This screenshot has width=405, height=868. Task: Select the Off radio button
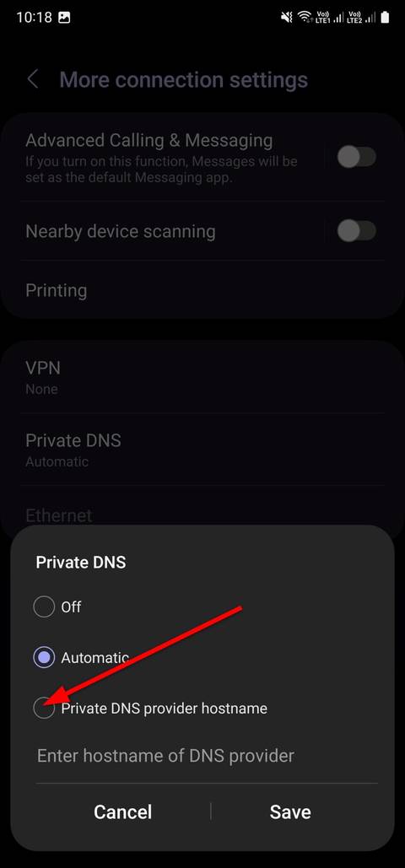point(44,607)
